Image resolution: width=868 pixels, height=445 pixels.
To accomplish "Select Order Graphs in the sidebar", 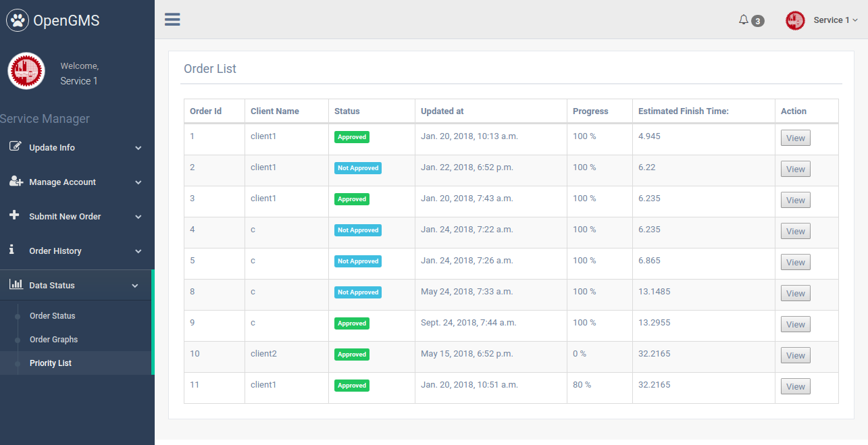I will pyautogui.click(x=53, y=340).
